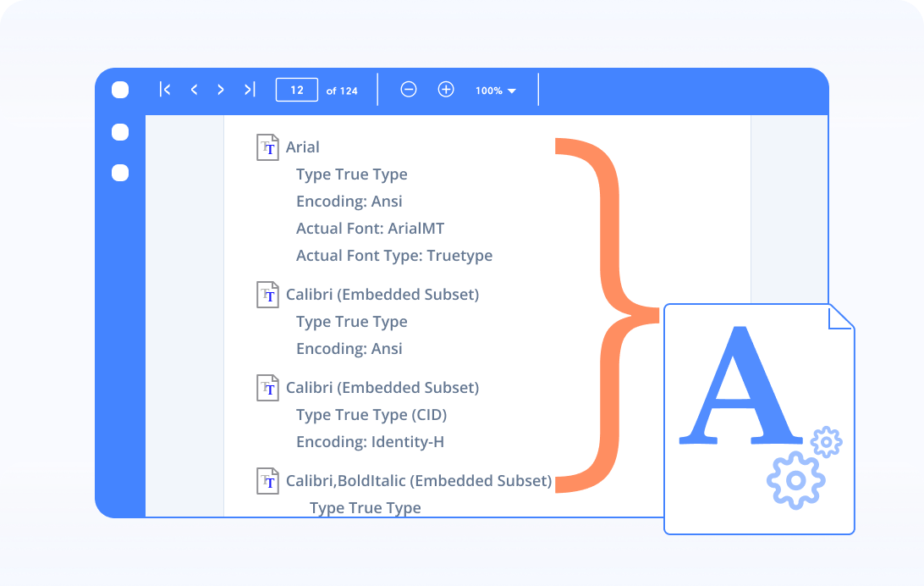Click the top circle in the blue sidebar
924x586 pixels.
click(119, 90)
